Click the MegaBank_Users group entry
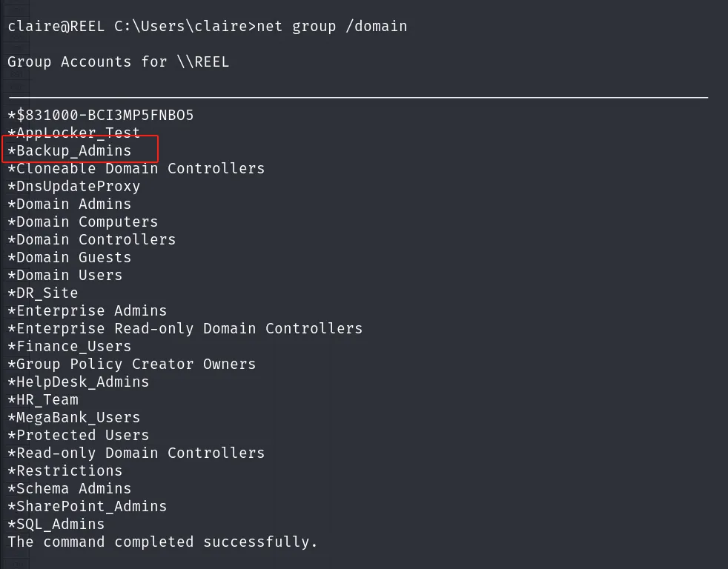 pos(74,418)
